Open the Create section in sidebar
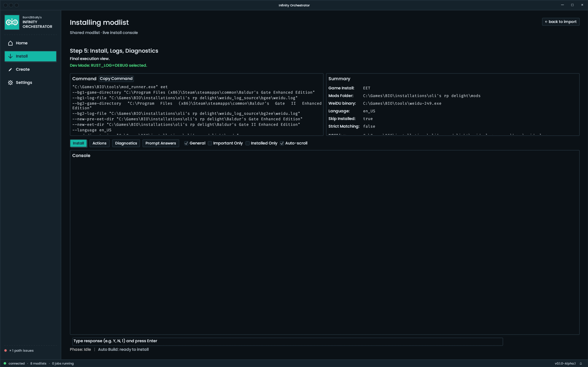The image size is (588, 367). pos(30,69)
